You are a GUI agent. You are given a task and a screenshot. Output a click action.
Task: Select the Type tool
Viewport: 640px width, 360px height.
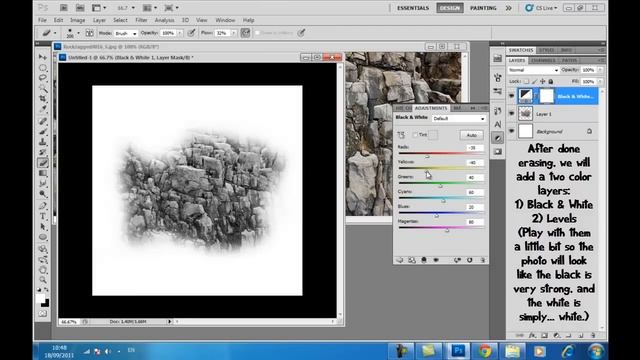43,216
